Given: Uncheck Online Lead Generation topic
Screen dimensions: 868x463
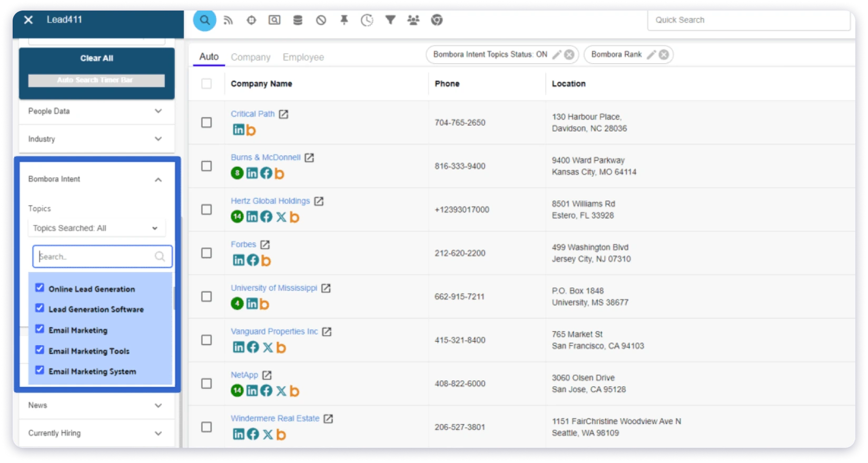Looking at the screenshot, I should point(40,288).
